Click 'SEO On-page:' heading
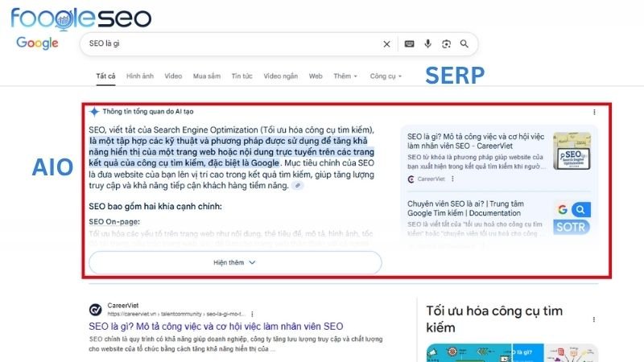The image size is (644, 362). (x=114, y=222)
